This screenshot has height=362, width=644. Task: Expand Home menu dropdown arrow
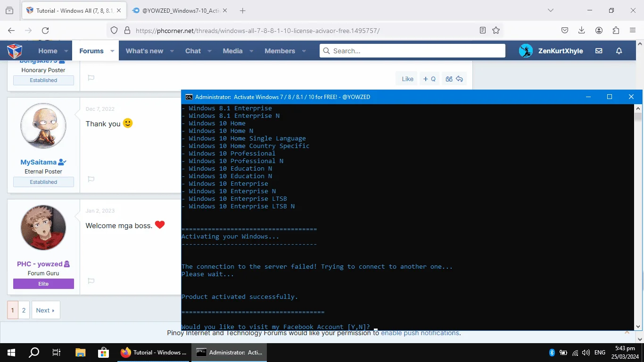point(66,51)
